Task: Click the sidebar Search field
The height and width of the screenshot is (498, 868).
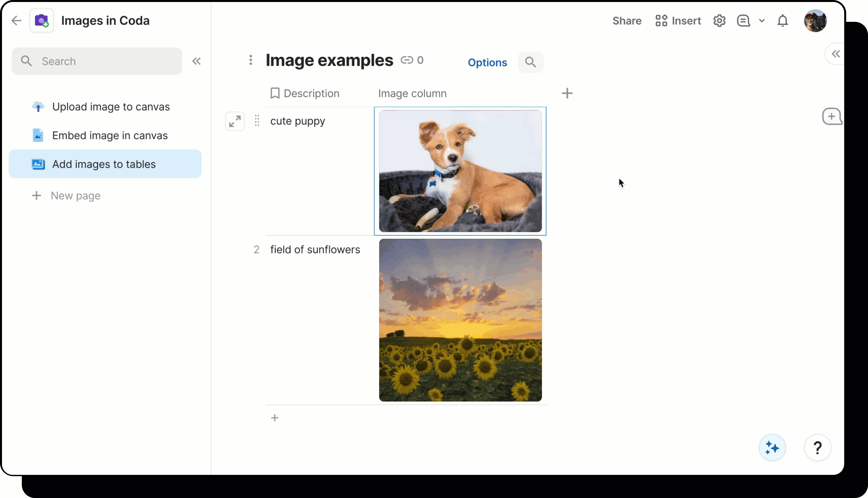Action: [97, 61]
